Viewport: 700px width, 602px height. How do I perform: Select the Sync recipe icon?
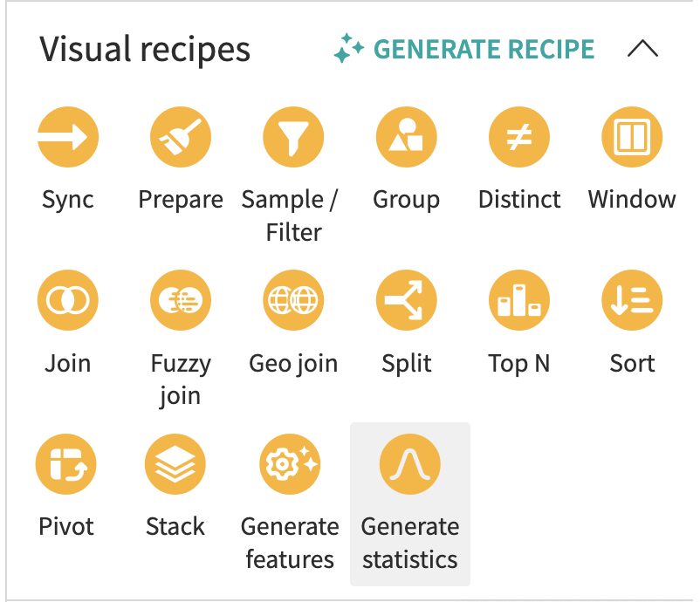coord(67,136)
